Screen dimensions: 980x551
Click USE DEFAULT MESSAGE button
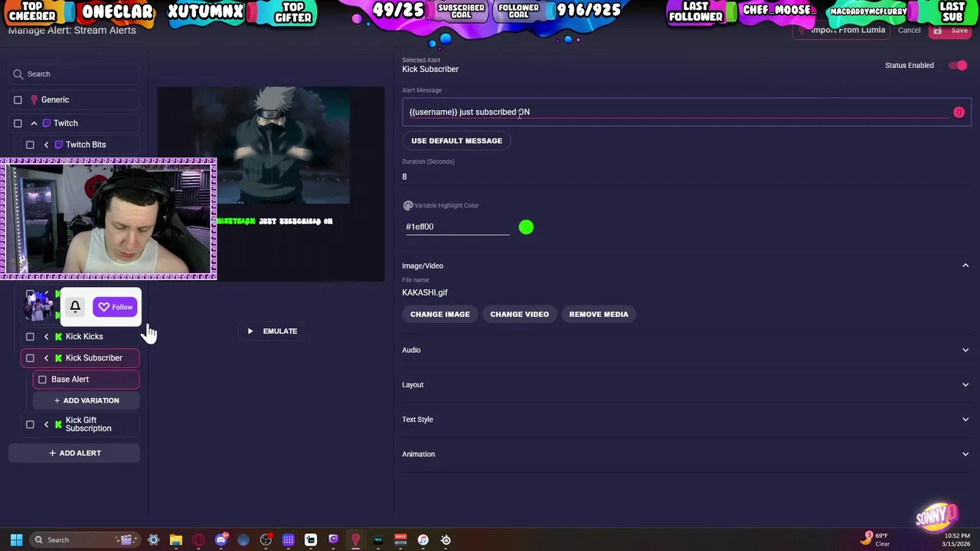click(456, 141)
